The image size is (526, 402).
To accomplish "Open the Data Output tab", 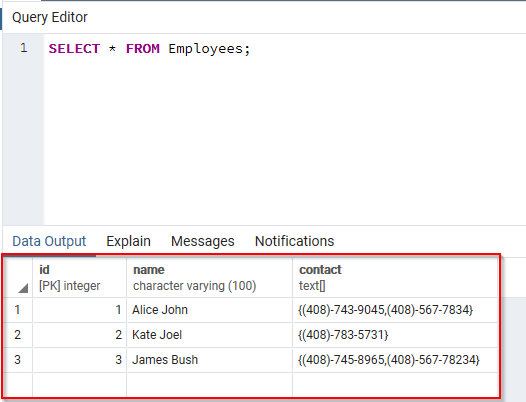I will [x=49, y=241].
